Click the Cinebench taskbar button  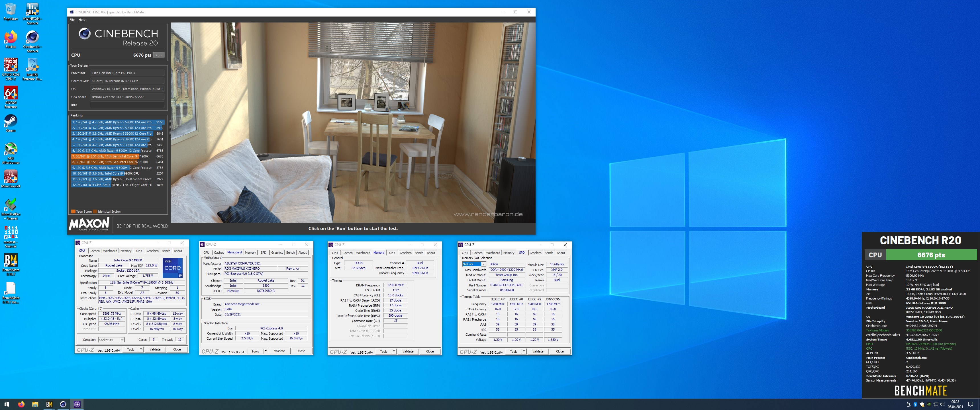[63, 404]
